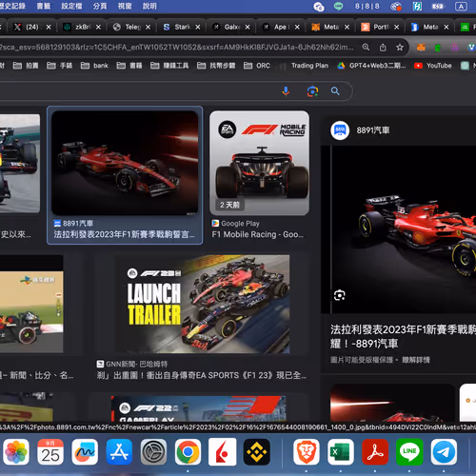Open 8891汽車 source in preview header
Screen dimensions: 476x476
click(x=360, y=130)
